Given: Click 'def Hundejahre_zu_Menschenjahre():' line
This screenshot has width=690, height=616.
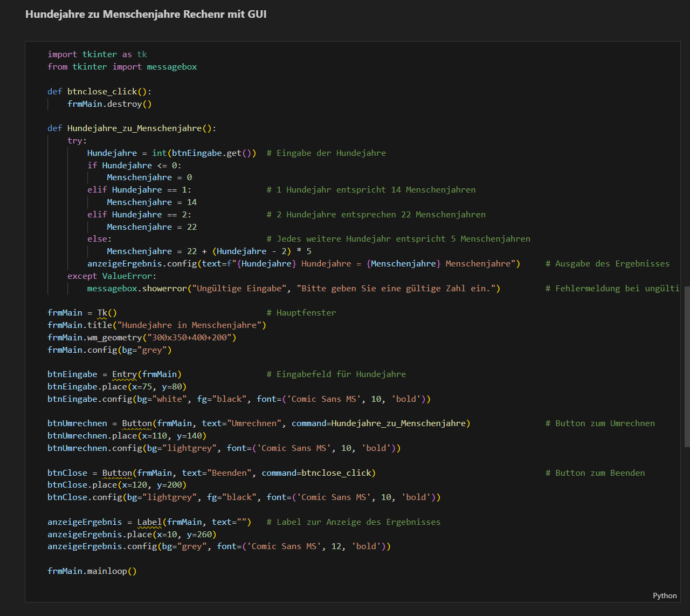Looking at the screenshot, I should tap(132, 128).
